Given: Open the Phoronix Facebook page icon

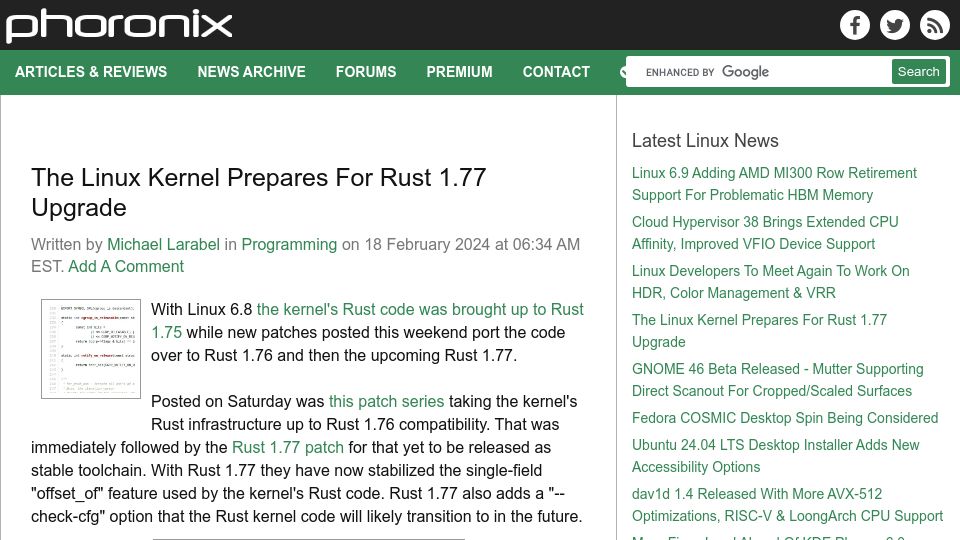Looking at the screenshot, I should coord(855,25).
